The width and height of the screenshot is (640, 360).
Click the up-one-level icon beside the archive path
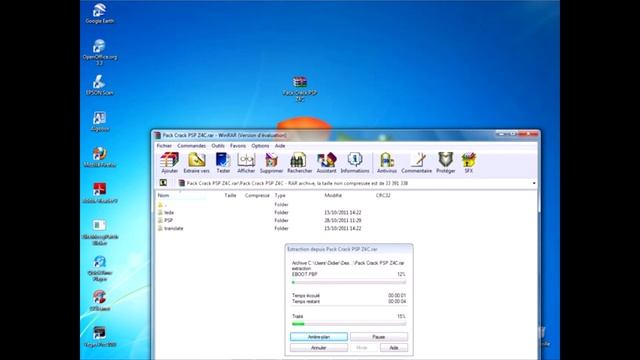point(163,183)
